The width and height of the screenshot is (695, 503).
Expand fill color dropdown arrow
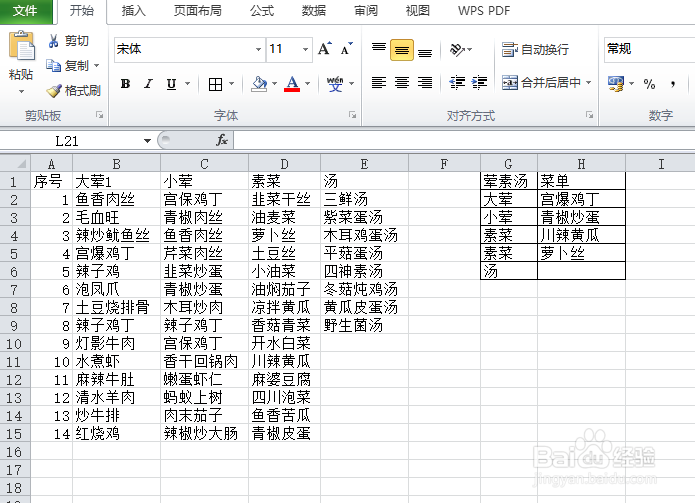[x=274, y=84]
